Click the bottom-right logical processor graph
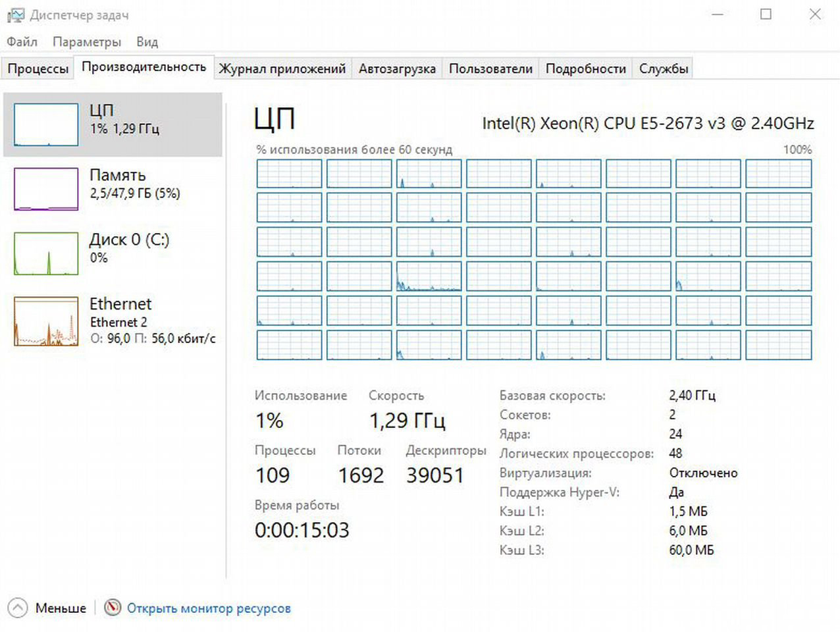This screenshot has height=632, width=840. pyautogui.click(x=779, y=345)
